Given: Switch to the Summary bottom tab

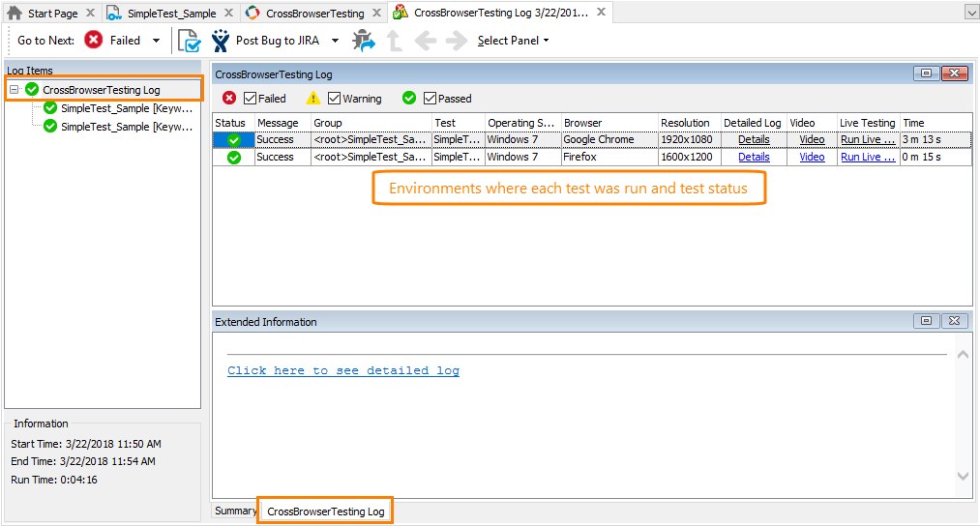Looking at the screenshot, I should 235,511.
